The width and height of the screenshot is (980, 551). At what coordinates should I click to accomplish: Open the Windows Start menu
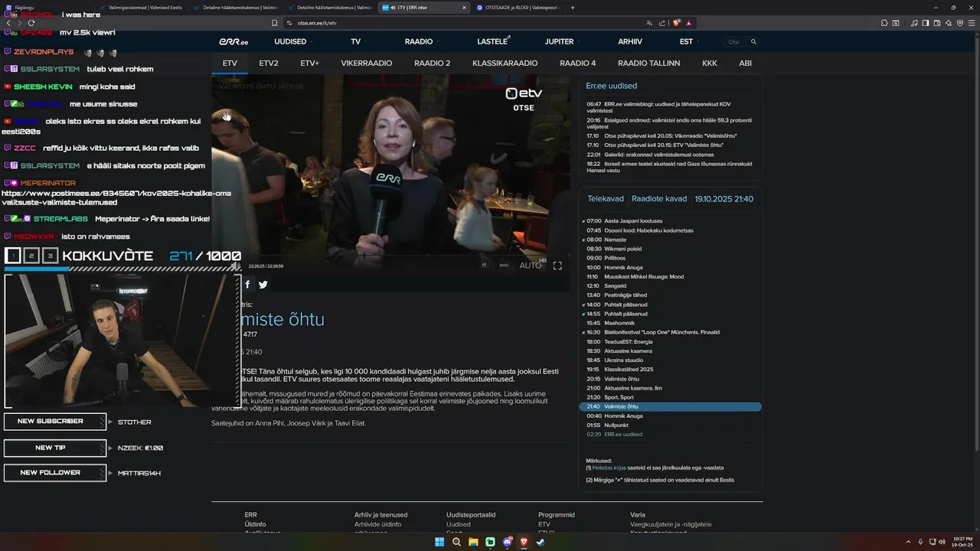click(x=439, y=542)
